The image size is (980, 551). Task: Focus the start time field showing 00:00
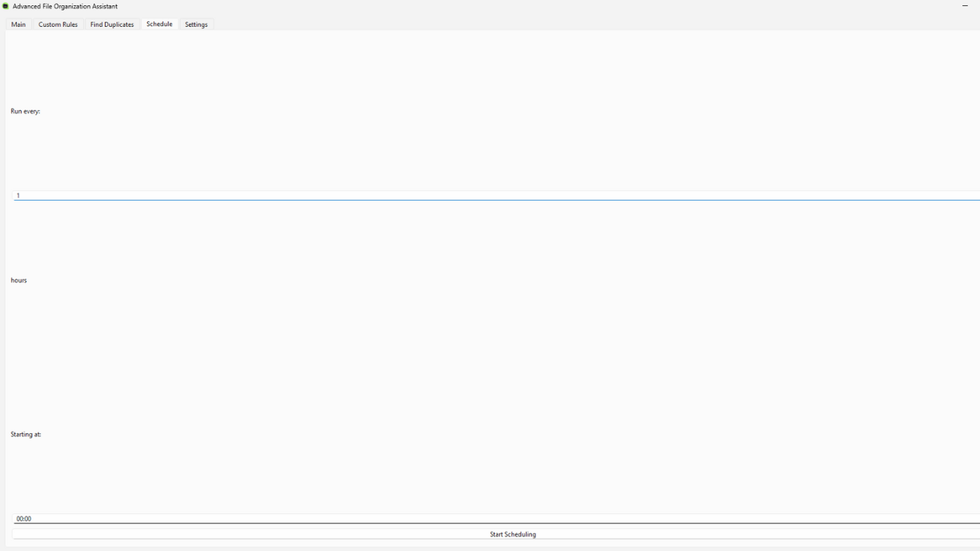[496, 518]
